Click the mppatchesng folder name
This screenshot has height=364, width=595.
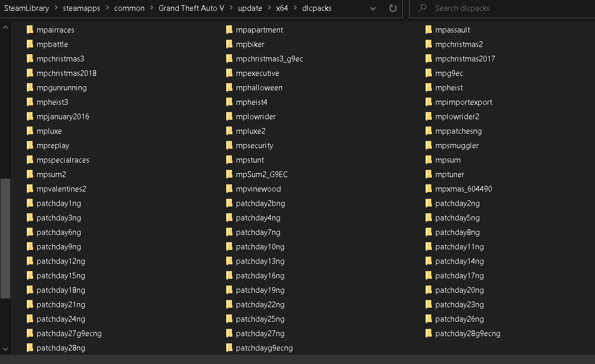point(459,131)
